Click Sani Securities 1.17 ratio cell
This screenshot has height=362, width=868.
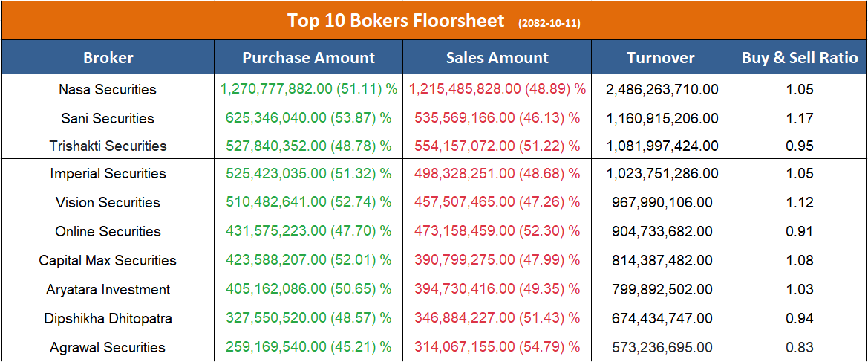tap(800, 118)
